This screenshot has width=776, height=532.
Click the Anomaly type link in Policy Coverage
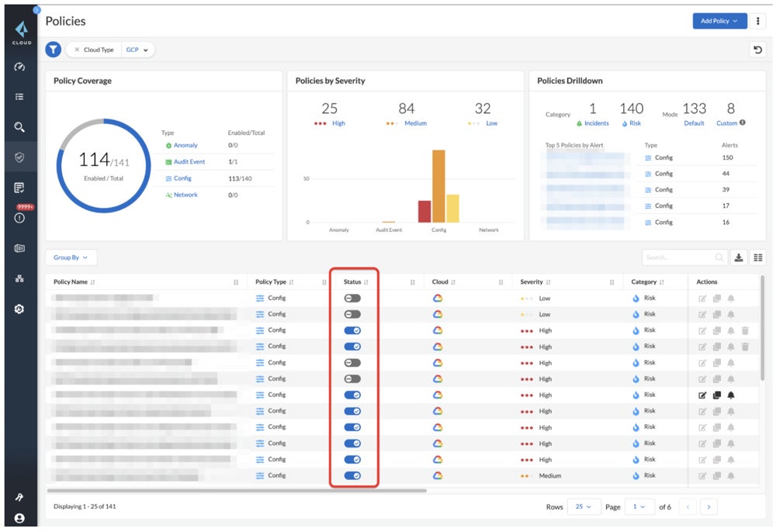coord(185,145)
